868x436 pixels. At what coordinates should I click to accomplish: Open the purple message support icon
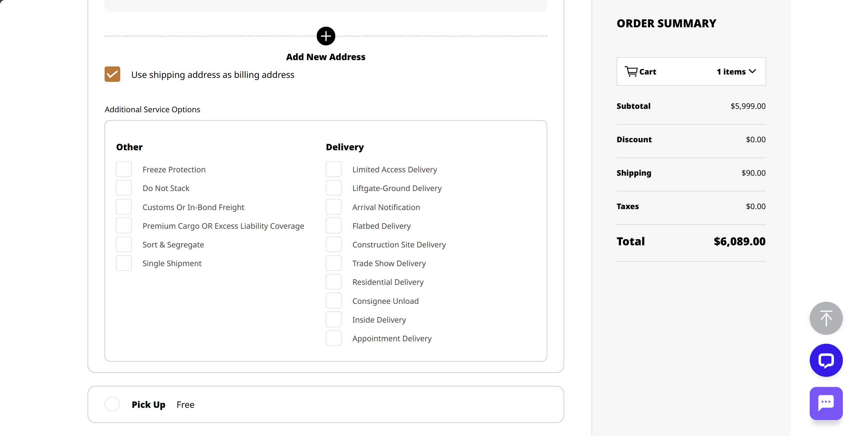point(826,403)
